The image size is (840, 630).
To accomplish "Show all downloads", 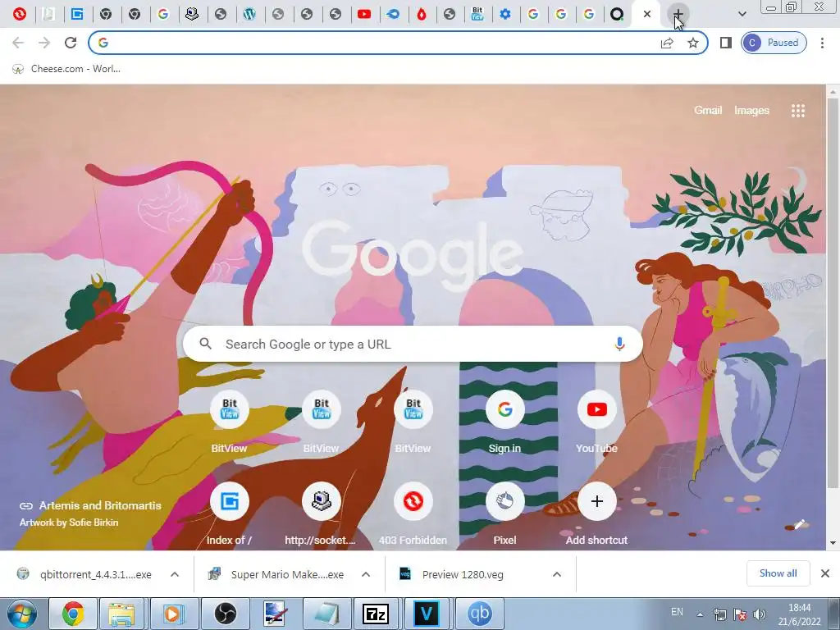I will point(778,573).
